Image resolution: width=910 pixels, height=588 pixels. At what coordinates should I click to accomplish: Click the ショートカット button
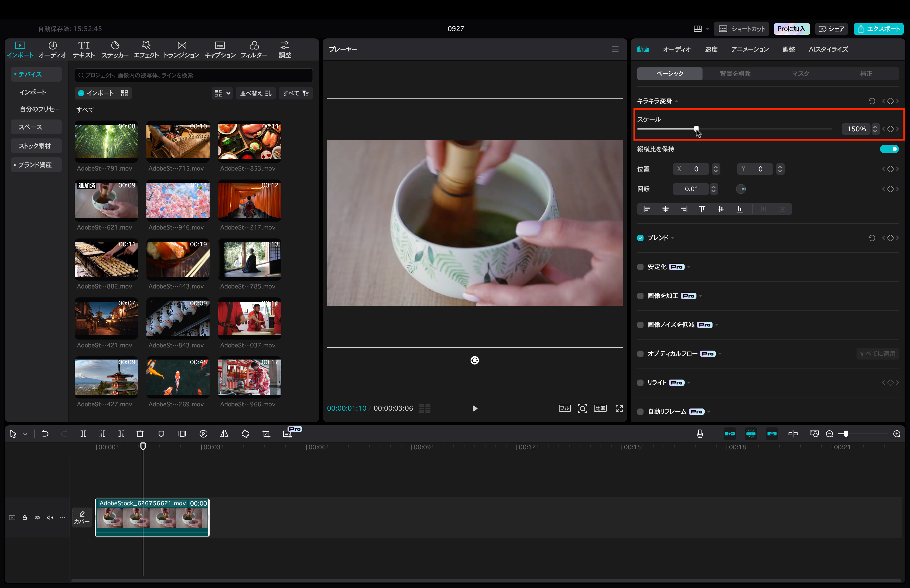tap(741, 29)
